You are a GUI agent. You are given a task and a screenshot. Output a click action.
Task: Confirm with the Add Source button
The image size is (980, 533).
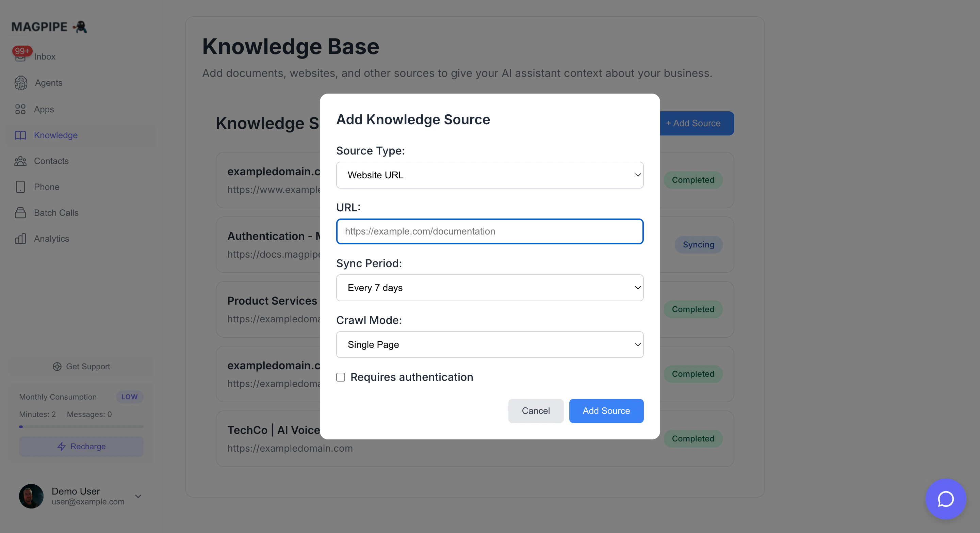[606, 411]
